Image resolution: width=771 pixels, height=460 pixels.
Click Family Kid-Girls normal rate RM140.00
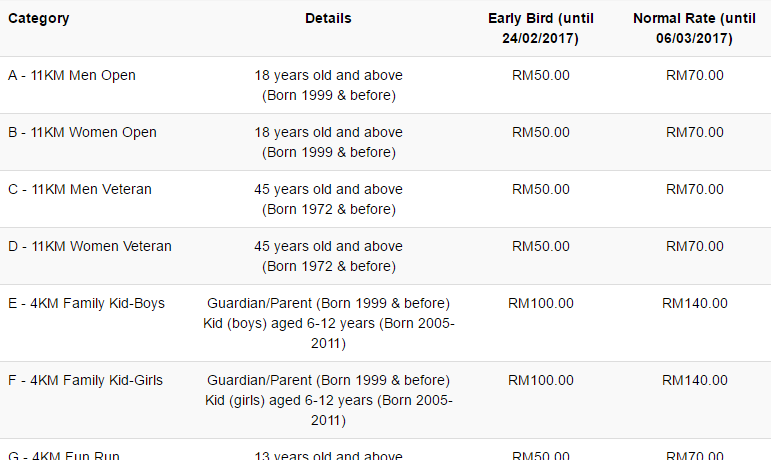(694, 381)
